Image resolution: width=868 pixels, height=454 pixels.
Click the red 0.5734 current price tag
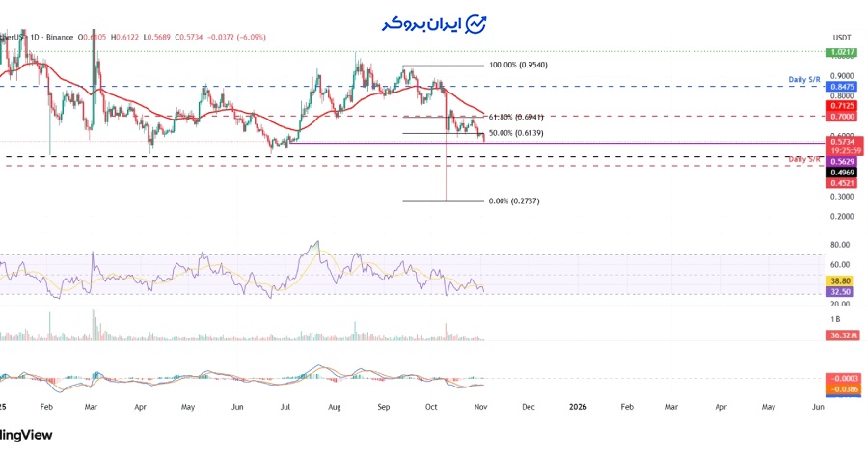click(840, 142)
